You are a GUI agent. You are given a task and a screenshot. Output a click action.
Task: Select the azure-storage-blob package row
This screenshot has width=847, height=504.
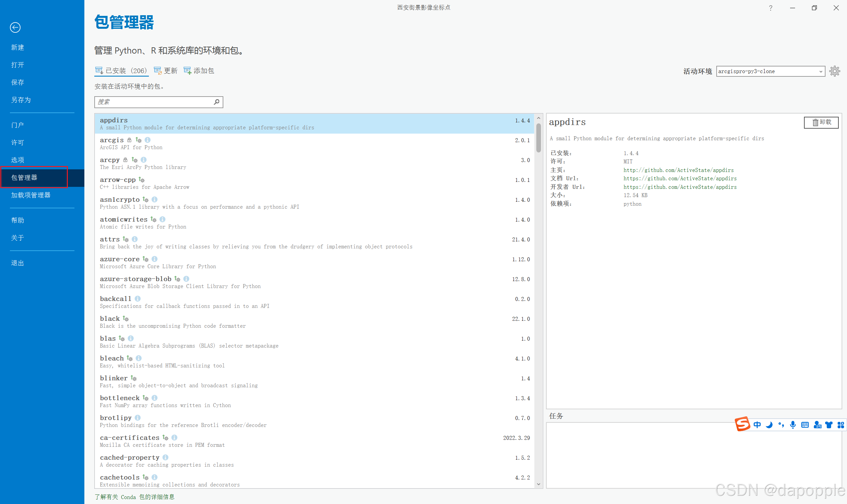pyautogui.click(x=314, y=282)
